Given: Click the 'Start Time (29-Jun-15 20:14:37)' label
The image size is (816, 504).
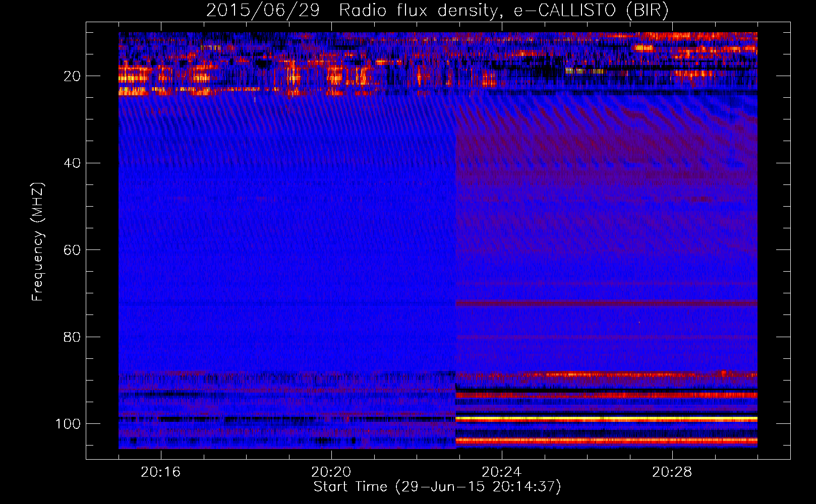Looking at the screenshot, I should coord(437,487).
